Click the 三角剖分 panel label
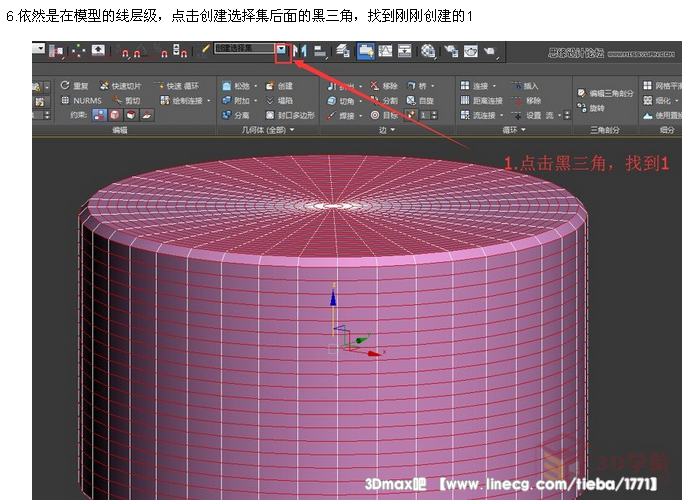The image size is (686, 501). pos(605,130)
